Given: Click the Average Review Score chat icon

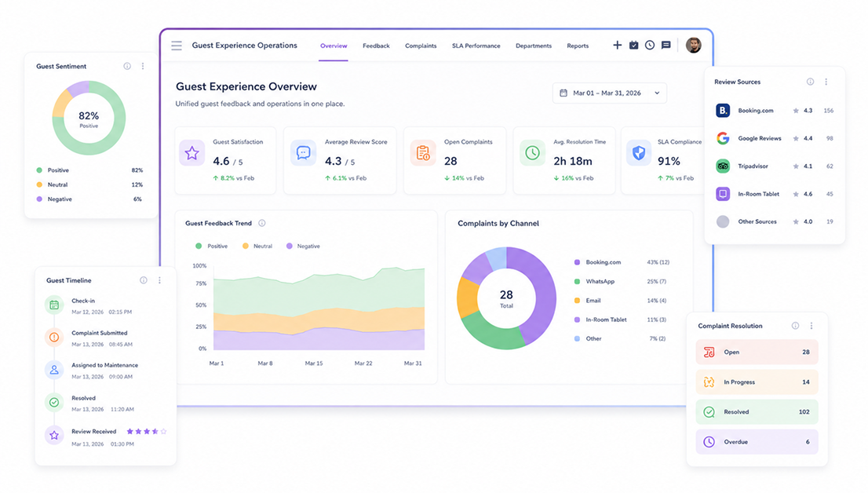Looking at the screenshot, I should point(304,153).
